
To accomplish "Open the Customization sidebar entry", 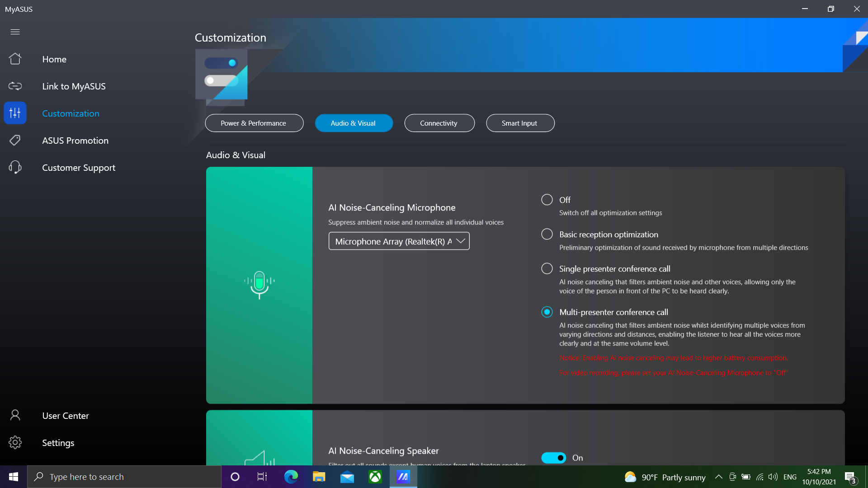I will [71, 113].
